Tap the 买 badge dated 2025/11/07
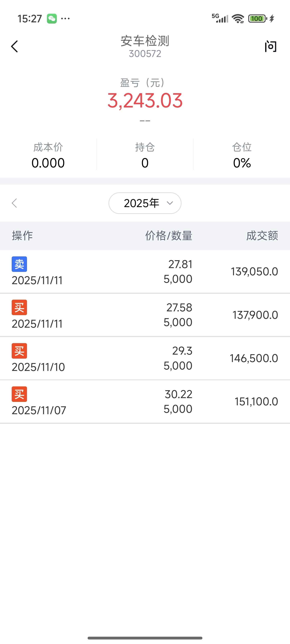The image size is (290, 644). click(19, 394)
